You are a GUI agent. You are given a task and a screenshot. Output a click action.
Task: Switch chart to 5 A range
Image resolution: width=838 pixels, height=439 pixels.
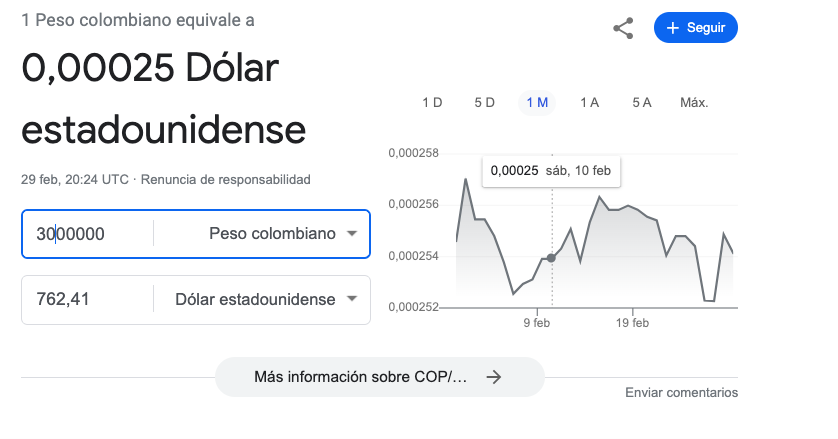(x=642, y=103)
